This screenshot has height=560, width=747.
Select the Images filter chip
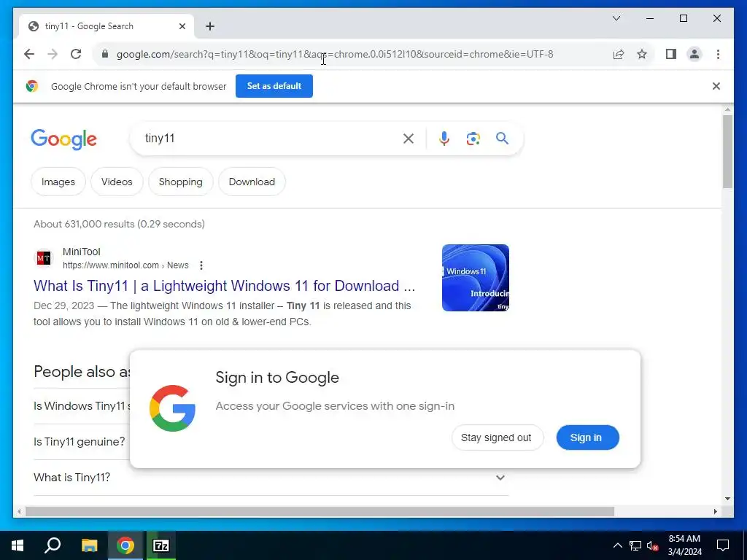58,182
